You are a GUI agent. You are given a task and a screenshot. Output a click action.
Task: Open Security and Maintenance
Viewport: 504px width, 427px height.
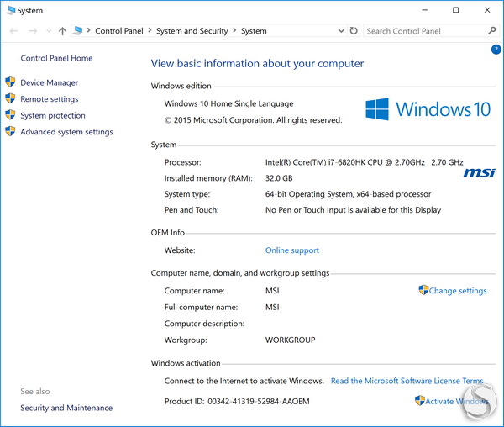[66, 408]
